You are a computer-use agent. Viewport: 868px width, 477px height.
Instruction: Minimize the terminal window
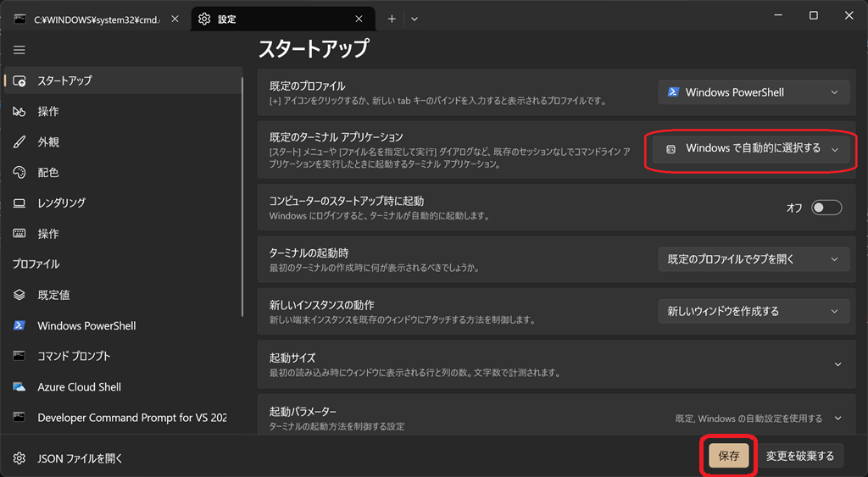click(x=778, y=15)
